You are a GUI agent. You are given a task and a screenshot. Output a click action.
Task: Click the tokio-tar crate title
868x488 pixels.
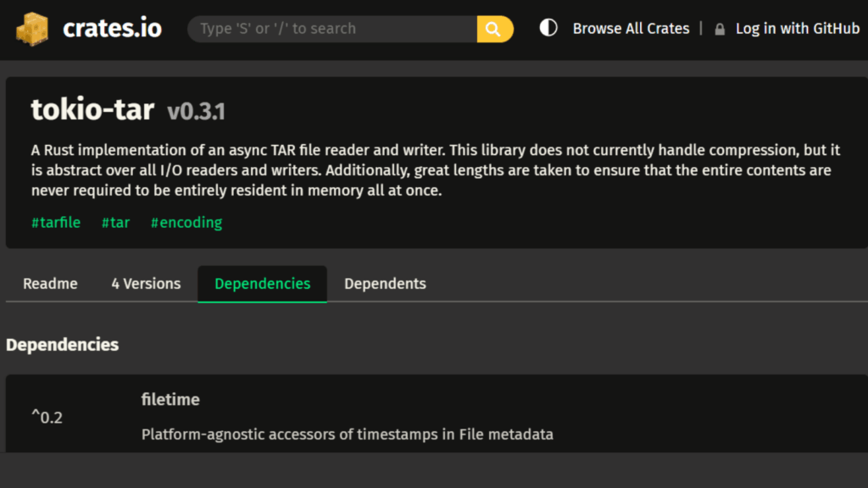92,109
